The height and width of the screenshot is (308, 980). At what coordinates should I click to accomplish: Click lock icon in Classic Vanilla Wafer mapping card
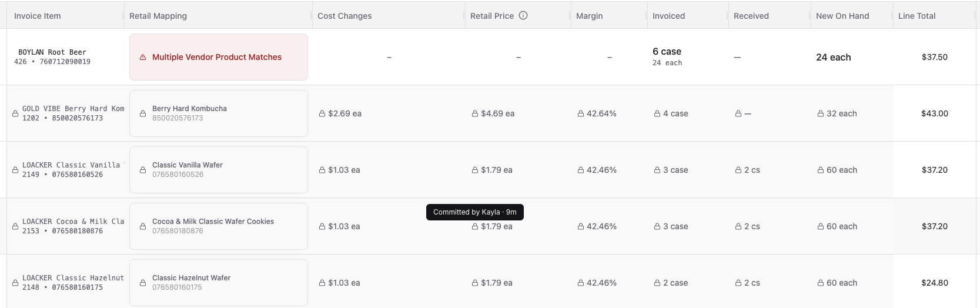click(x=143, y=170)
